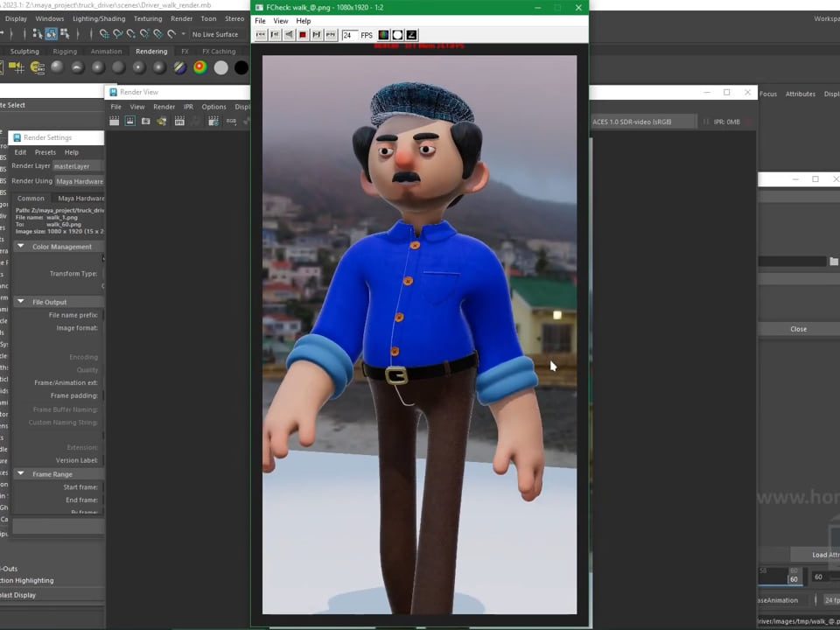Show RGB channels in FCheck
Viewport: 840px width, 630px height.
tap(383, 35)
